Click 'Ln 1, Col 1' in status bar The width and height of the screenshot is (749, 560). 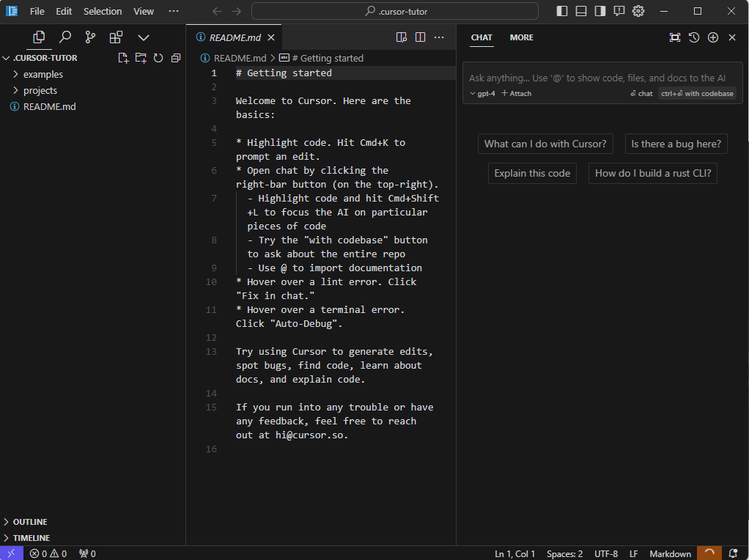coord(515,553)
